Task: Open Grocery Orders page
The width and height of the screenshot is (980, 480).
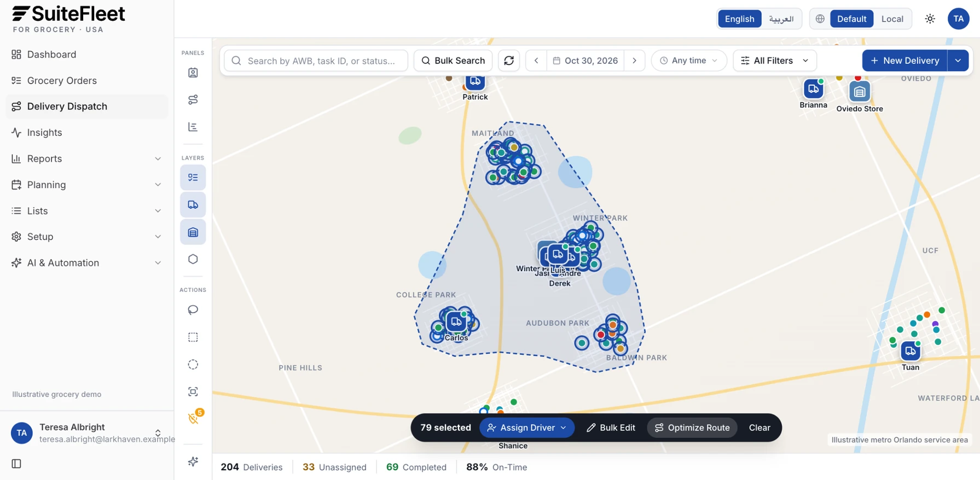Action: pyautogui.click(x=87, y=80)
